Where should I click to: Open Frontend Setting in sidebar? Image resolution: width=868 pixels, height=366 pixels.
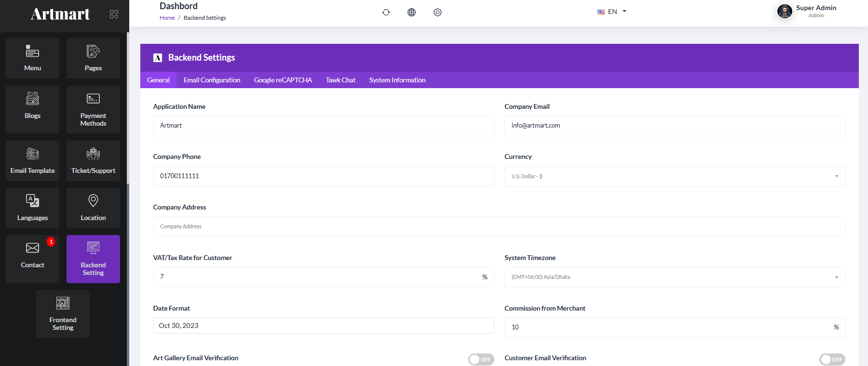[63, 314]
